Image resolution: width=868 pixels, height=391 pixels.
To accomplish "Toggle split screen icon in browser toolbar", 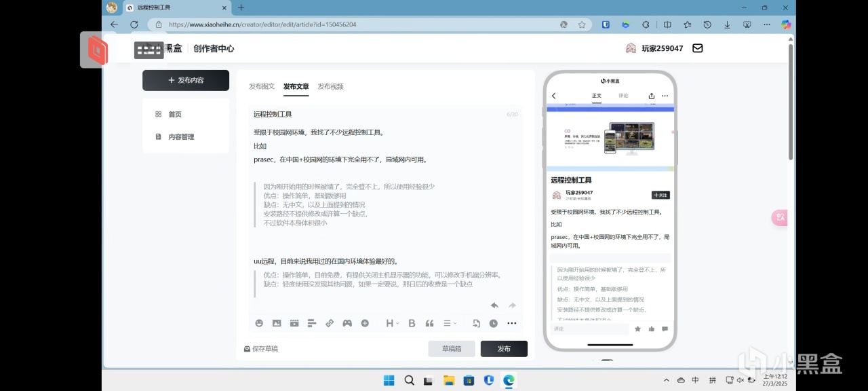I will click(x=667, y=24).
